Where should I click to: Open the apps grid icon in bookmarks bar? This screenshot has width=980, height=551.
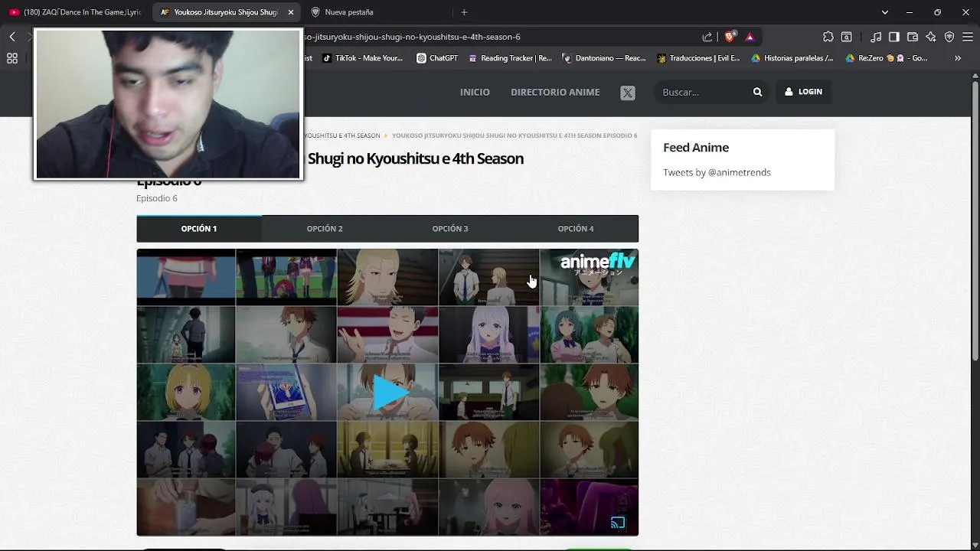pos(12,58)
